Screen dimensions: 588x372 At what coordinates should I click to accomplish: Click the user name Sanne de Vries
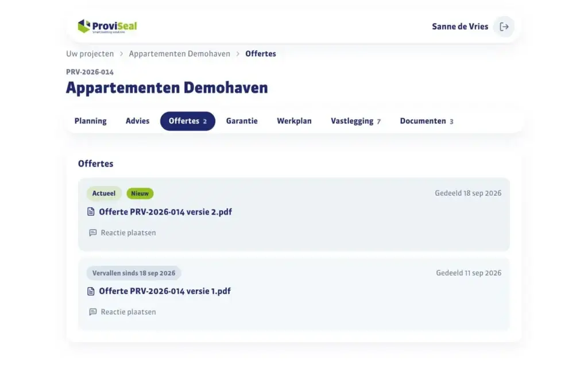coord(460,26)
